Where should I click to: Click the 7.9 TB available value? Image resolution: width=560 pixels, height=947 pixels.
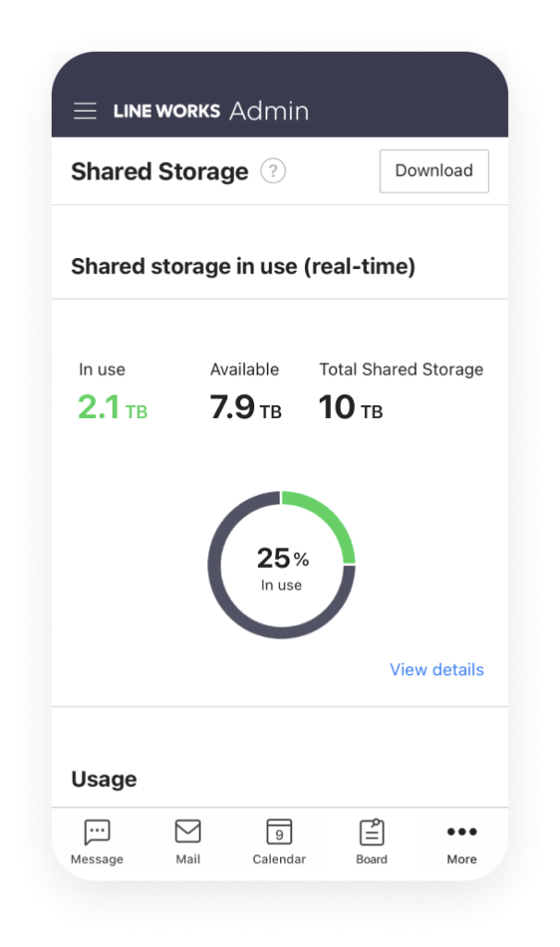[x=245, y=407]
